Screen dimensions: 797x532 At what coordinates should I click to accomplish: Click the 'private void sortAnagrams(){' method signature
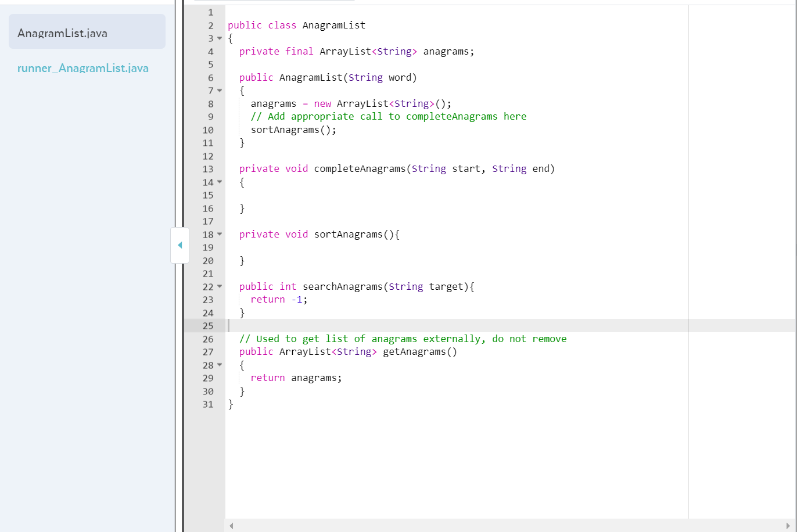pos(319,235)
